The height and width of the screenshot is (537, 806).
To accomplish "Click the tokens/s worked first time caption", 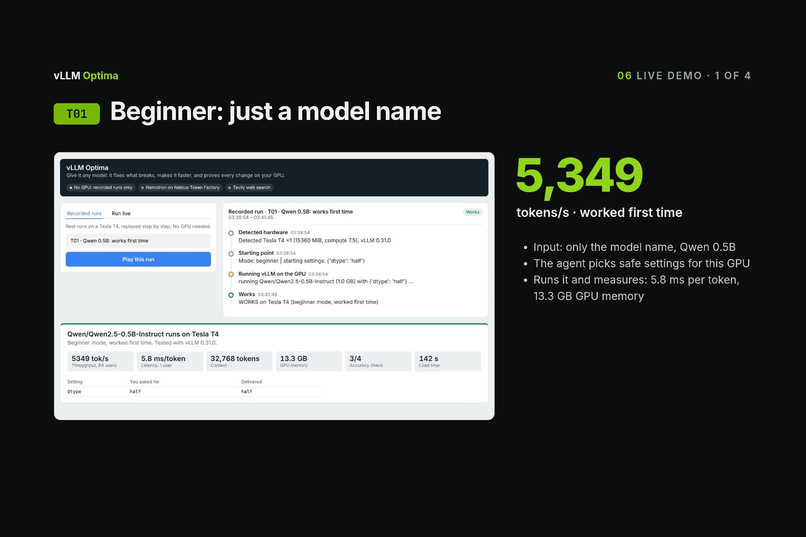I will click(x=599, y=212).
